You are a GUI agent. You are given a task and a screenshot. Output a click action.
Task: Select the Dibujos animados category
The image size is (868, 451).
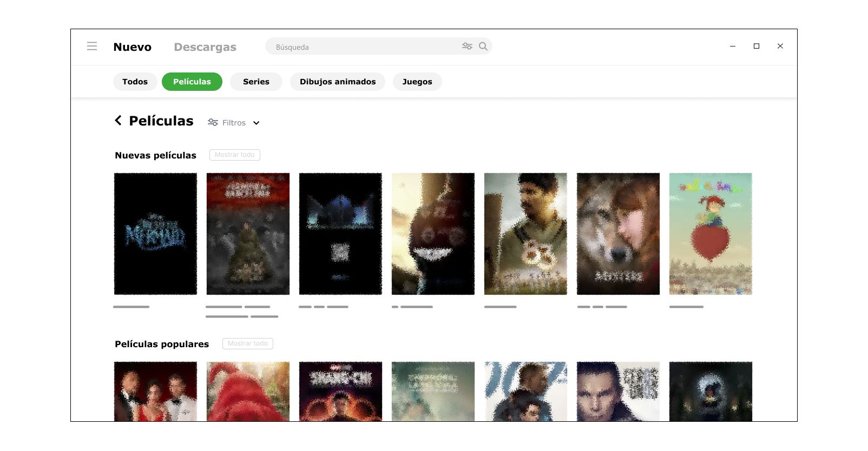[338, 82]
